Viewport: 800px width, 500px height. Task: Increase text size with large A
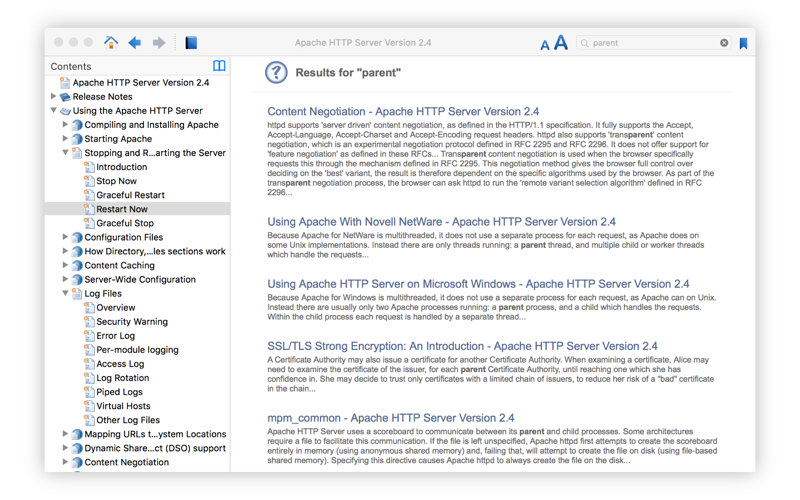pos(561,42)
